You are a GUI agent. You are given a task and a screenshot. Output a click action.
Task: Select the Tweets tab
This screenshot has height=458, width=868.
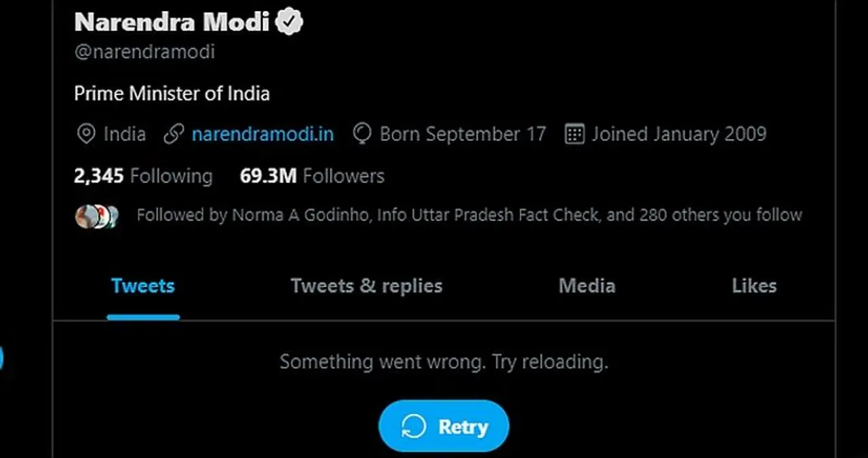pyautogui.click(x=143, y=286)
